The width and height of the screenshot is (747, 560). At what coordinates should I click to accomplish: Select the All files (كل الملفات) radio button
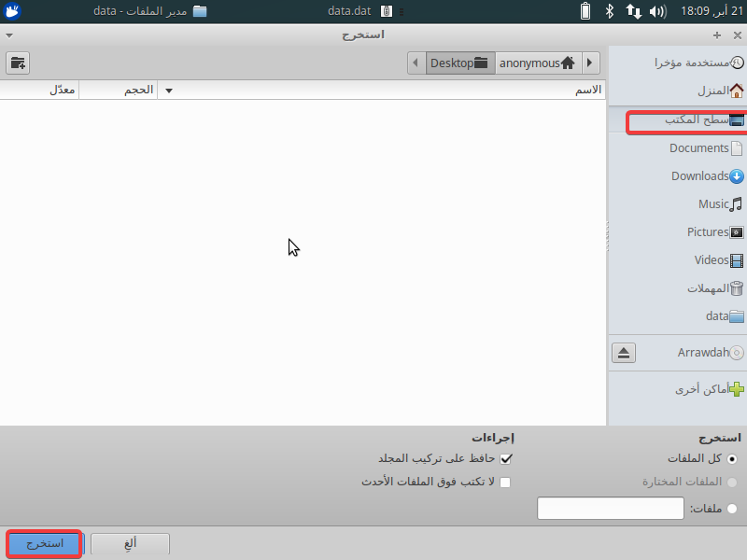pos(731,458)
